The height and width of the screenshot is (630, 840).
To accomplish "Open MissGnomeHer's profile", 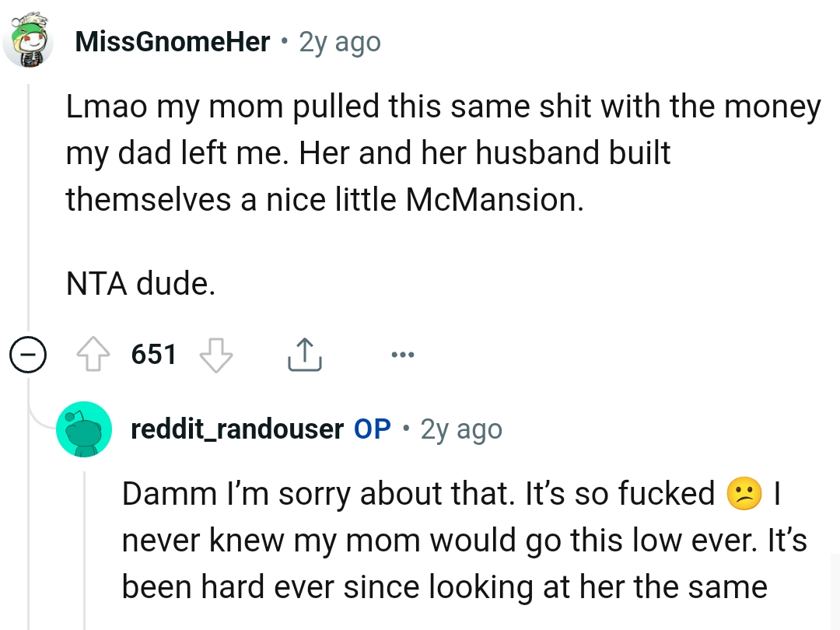I will (x=173, y=41).
